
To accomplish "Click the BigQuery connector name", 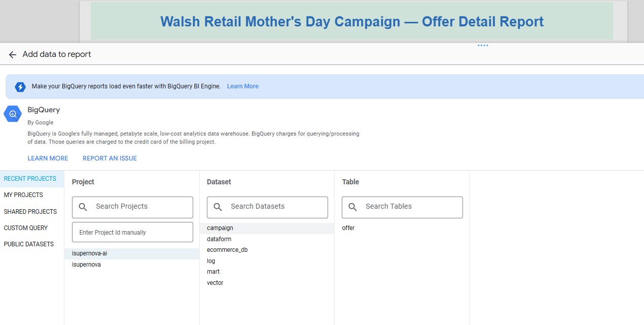I will [x=44, y=110].
